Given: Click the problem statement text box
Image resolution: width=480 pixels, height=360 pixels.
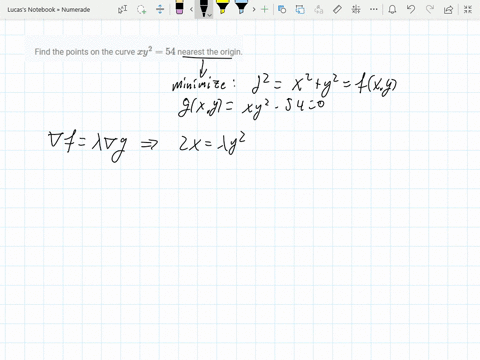Looking at the screenshot, I should [x=134, y=49].
